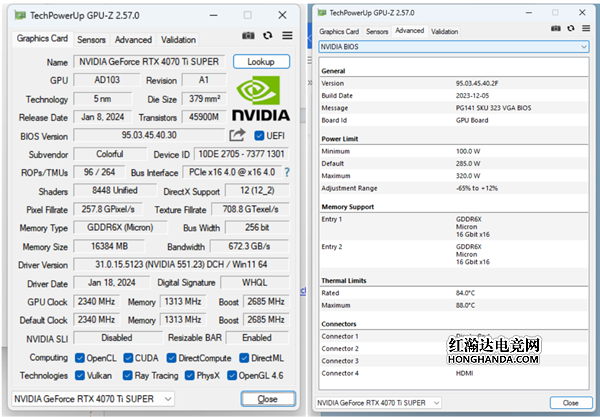
Task: Switch to the Graphics Card tab in the right window
Action: coord(339,31)
